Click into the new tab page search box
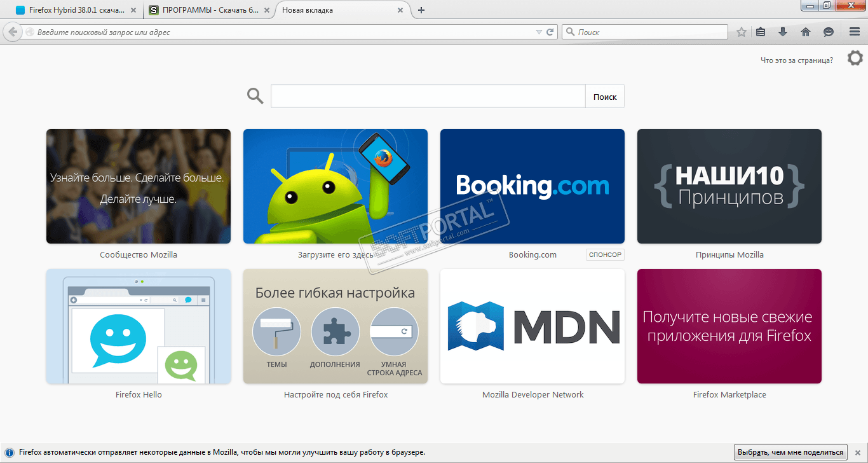 coord(428,97)
